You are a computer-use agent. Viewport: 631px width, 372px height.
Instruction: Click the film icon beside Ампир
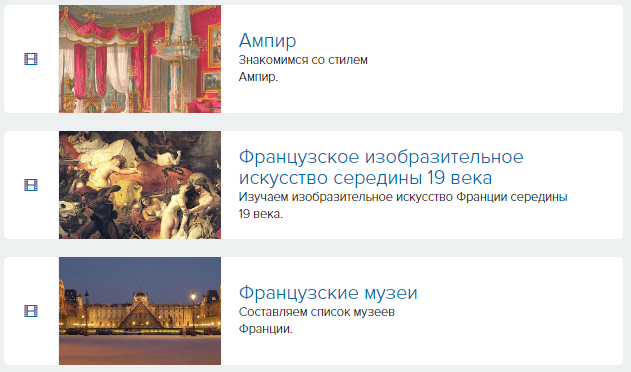(x=31, y=59)
